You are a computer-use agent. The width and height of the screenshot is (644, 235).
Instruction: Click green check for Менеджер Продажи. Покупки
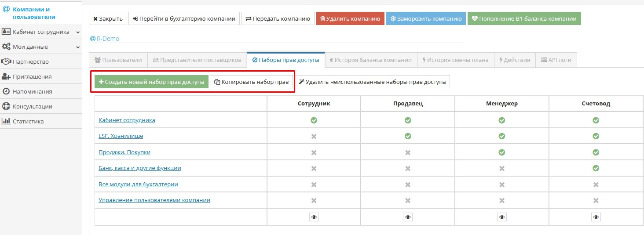pos(501,152)
